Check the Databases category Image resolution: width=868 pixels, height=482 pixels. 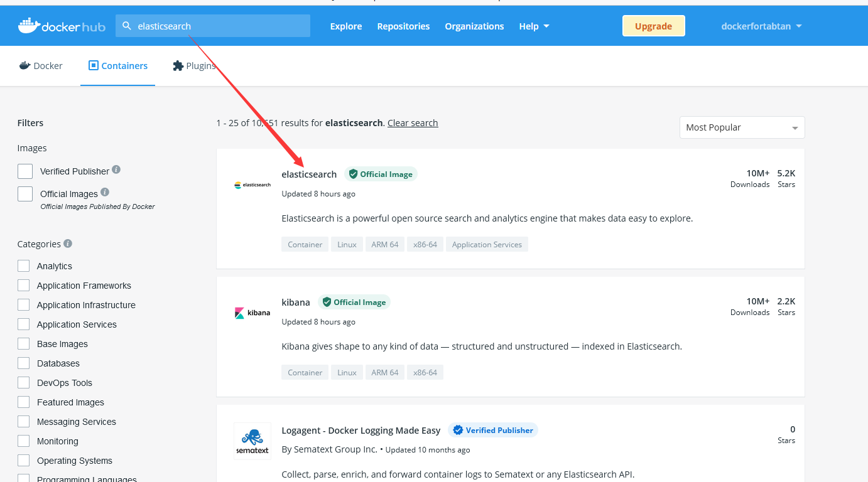pos(24,363)
